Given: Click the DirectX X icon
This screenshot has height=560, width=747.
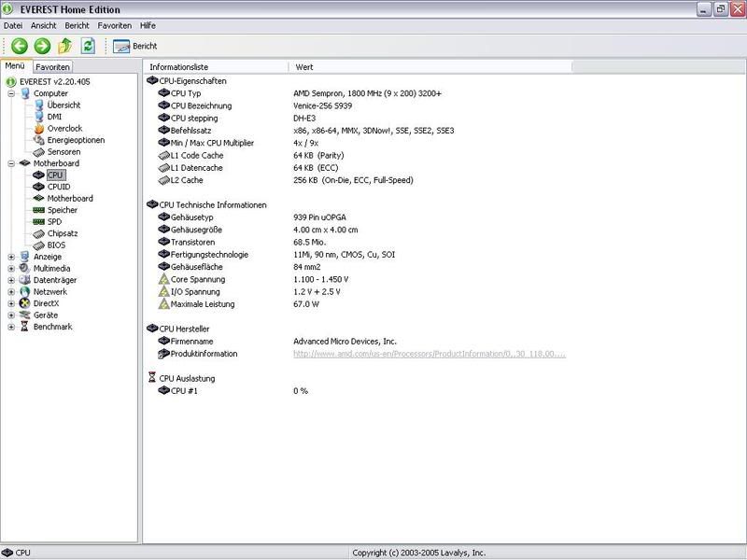Looking at the screenshot, I should [25, 303].
